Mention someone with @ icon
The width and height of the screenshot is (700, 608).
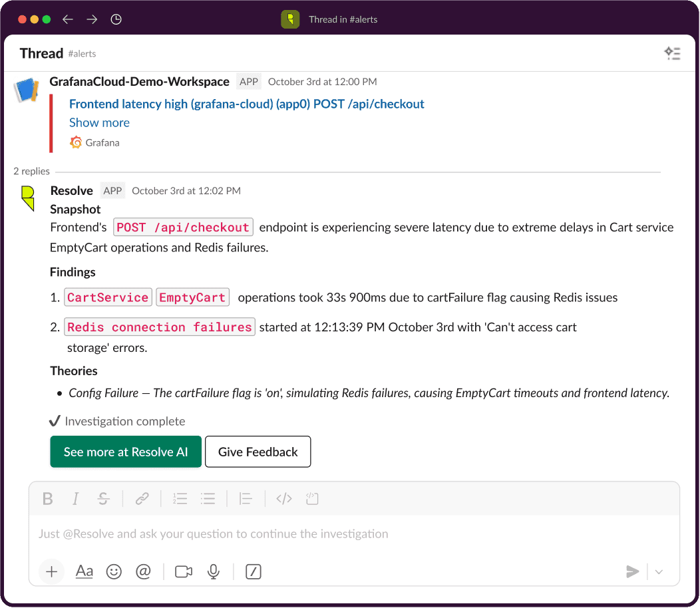[x=143, y=571]
